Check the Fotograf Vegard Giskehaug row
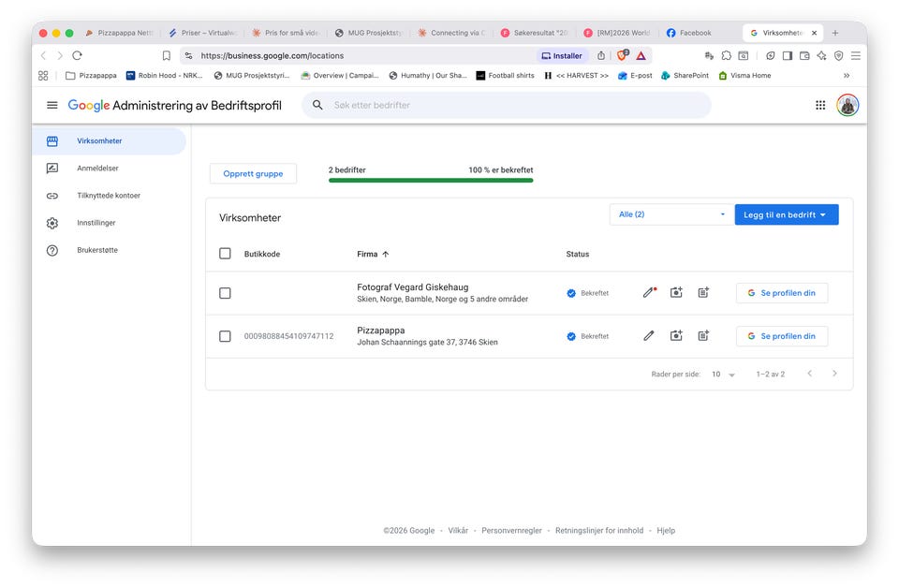The image size is (899, 588). 225,293
